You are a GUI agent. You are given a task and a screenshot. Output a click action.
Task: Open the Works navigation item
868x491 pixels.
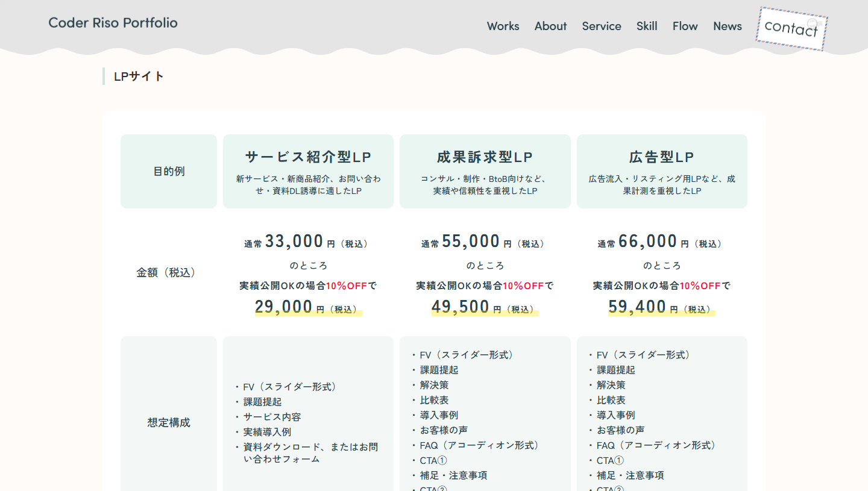point(503,26)
